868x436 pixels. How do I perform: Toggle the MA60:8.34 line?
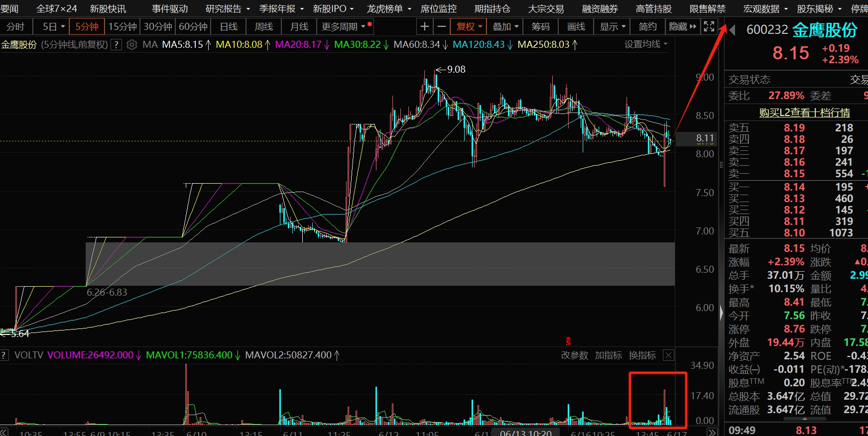pos(420,45)
